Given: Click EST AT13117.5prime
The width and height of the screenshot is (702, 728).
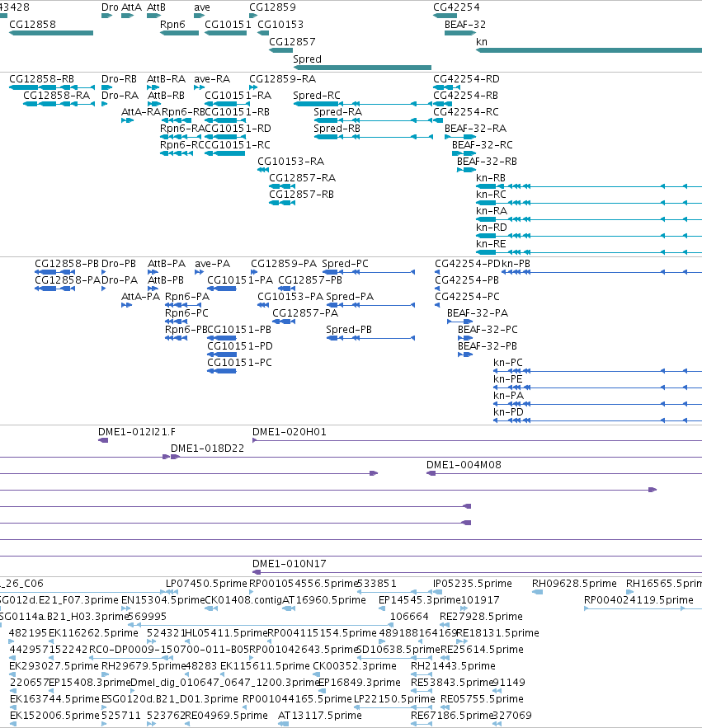Looking at the screenshot, I should click(x=283, y=724).
